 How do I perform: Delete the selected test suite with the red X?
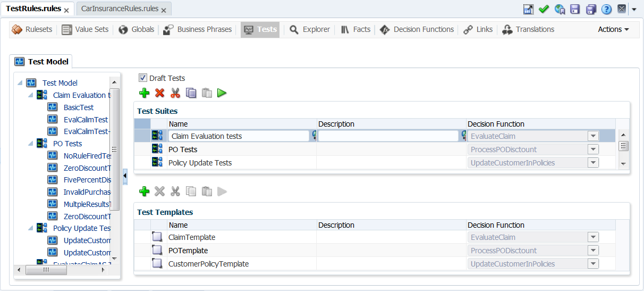click(x=159, y=93)
